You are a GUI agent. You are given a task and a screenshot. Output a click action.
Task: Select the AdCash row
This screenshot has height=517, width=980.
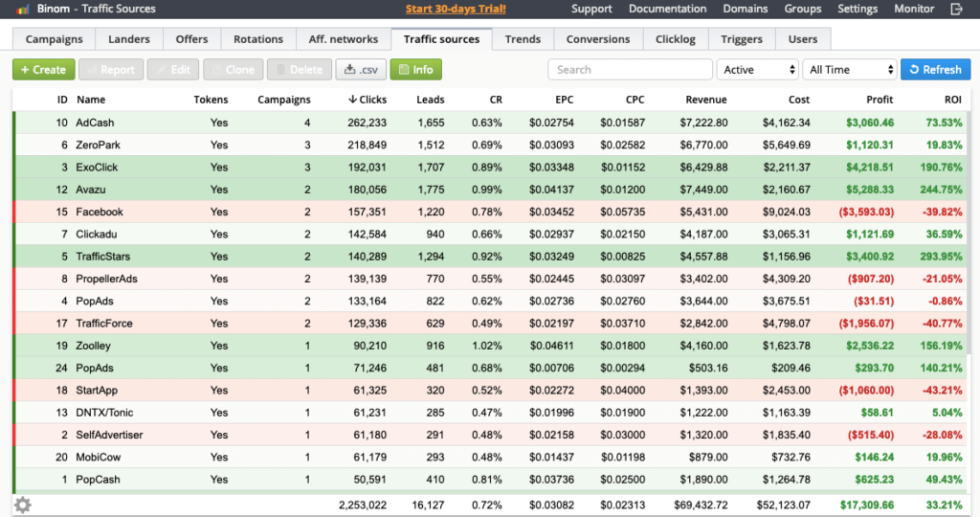coord(490,123)
